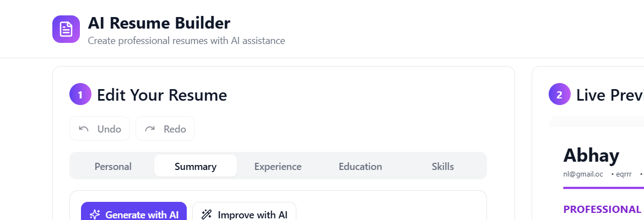644x220 pixels.
Task: Click the magic wand icon on Improve with AI
Action: click(x=207, y=215)
